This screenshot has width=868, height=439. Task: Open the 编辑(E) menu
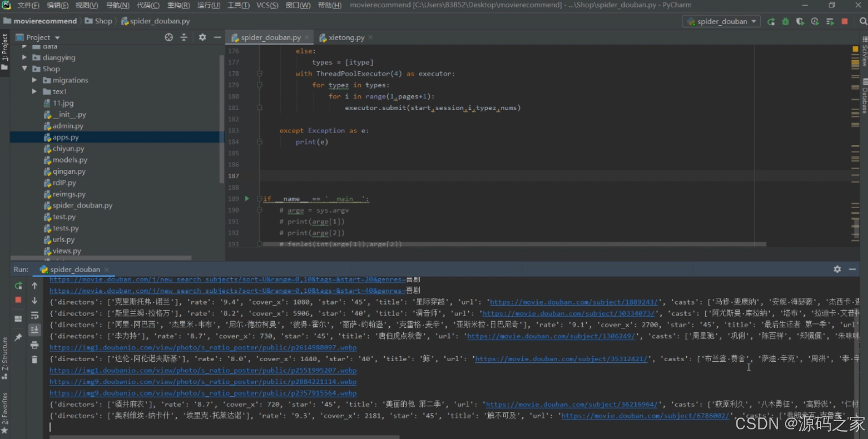(x=58, y=5)
